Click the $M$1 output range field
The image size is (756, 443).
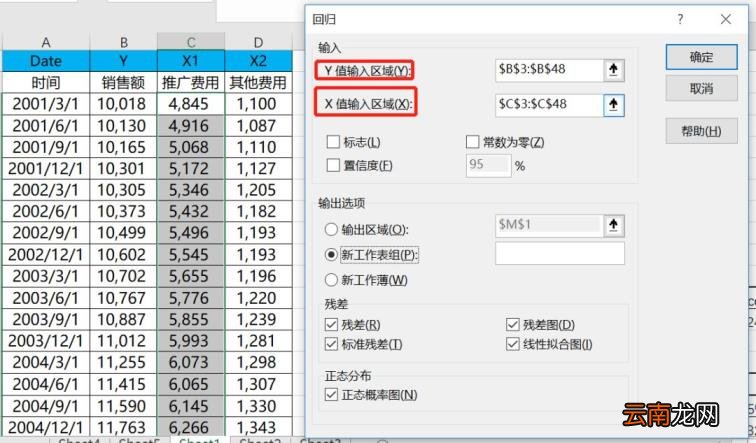(549, 225)
